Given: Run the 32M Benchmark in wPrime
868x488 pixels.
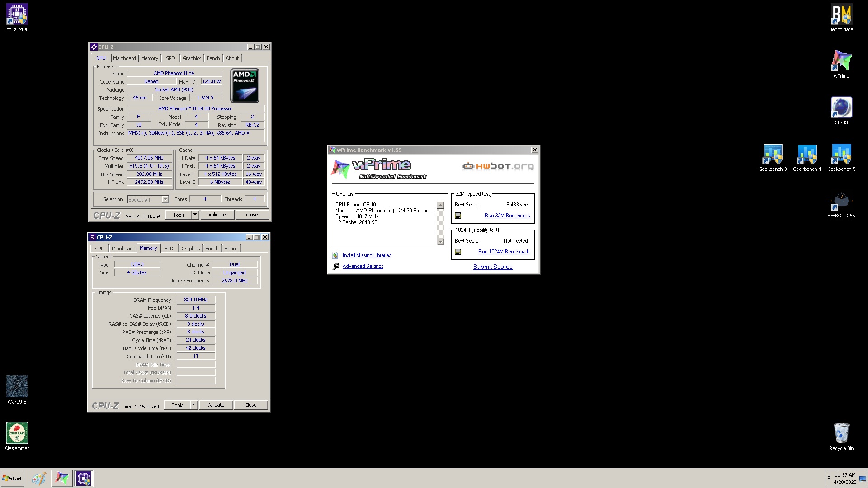Looking at the screenshot, I should [x=507, y=216].
